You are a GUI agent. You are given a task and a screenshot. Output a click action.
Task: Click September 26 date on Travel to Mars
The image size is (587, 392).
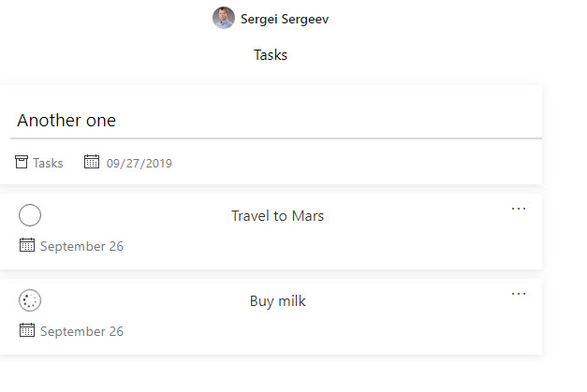[81, 247]
